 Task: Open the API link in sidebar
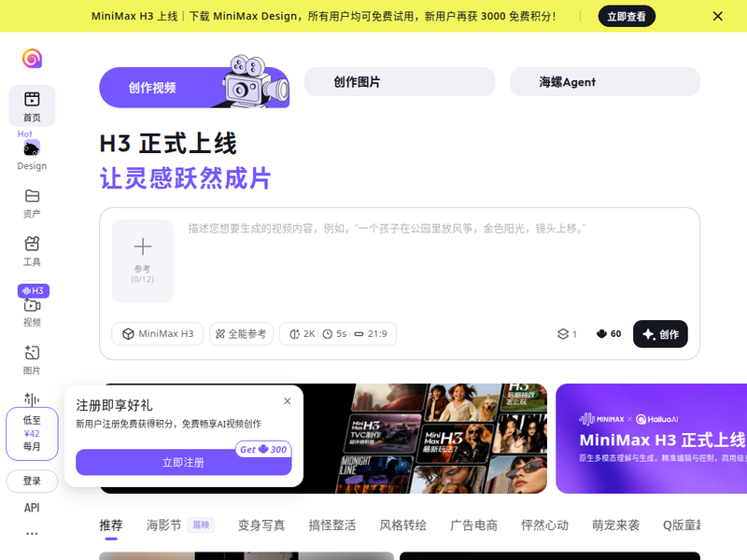click(32, 508)
